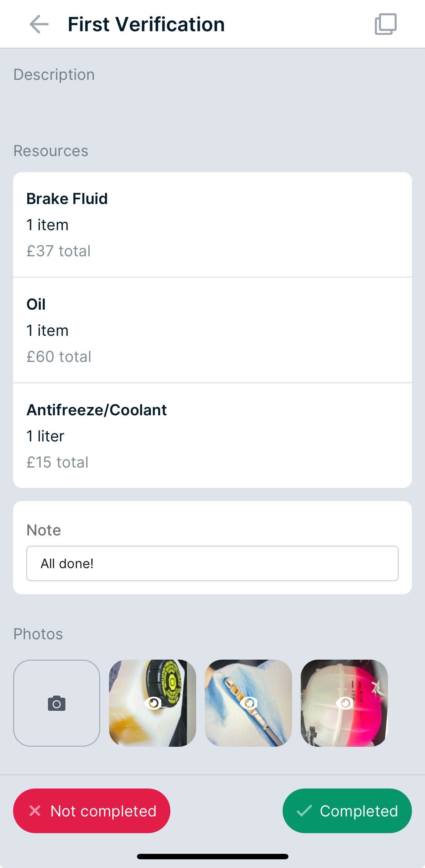This screenshot has width=425, height=868.
Task: Tap the Photos section label
Action: (x=38, y=634)
